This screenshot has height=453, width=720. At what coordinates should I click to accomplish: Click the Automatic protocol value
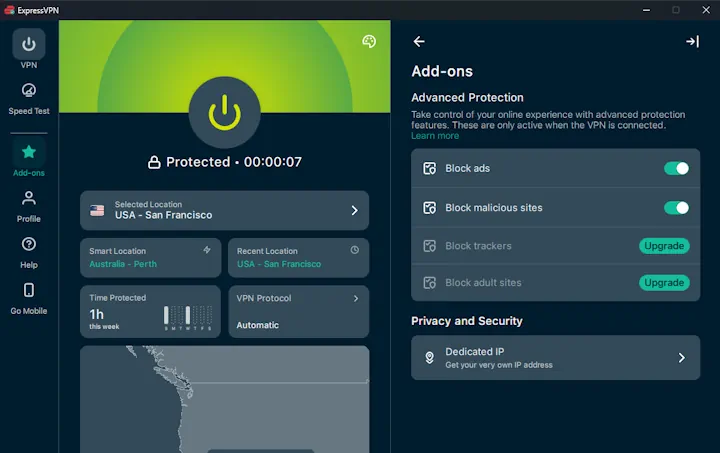click(x=258, y=325)
